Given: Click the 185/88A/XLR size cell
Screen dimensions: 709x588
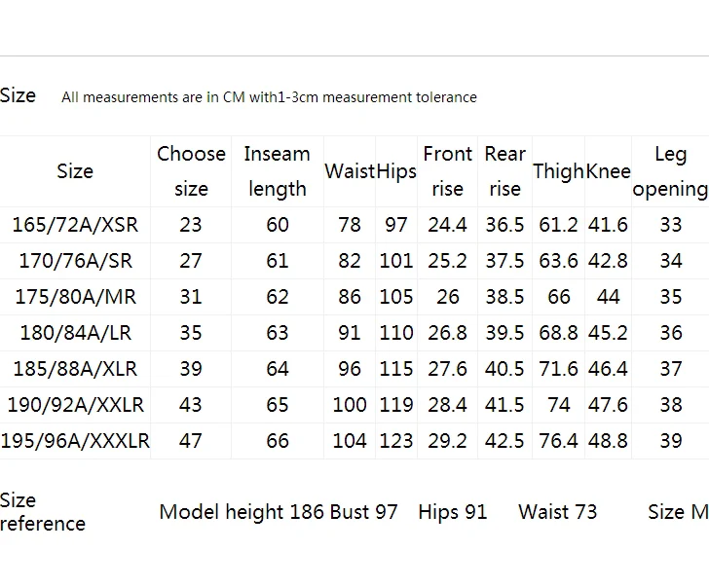Looking at the screenshot, I should tap(75, 369).
